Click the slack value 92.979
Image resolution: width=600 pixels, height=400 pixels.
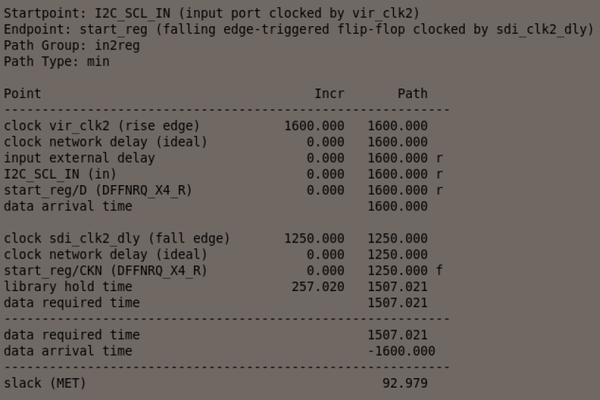tap(405, 383)
